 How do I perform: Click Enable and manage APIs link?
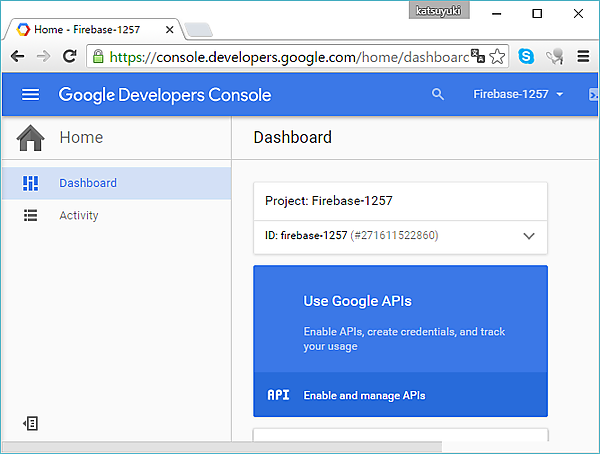coord(364,395)
